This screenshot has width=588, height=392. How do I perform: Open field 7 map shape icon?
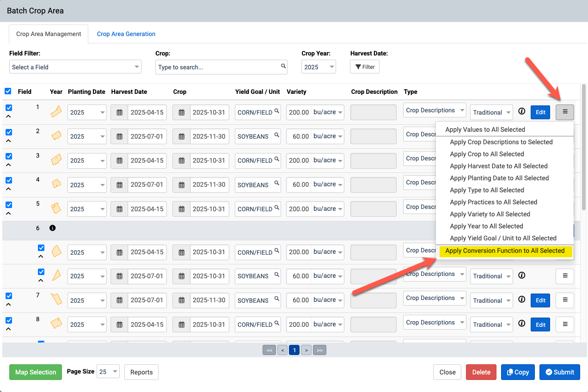tap(56, 299)
